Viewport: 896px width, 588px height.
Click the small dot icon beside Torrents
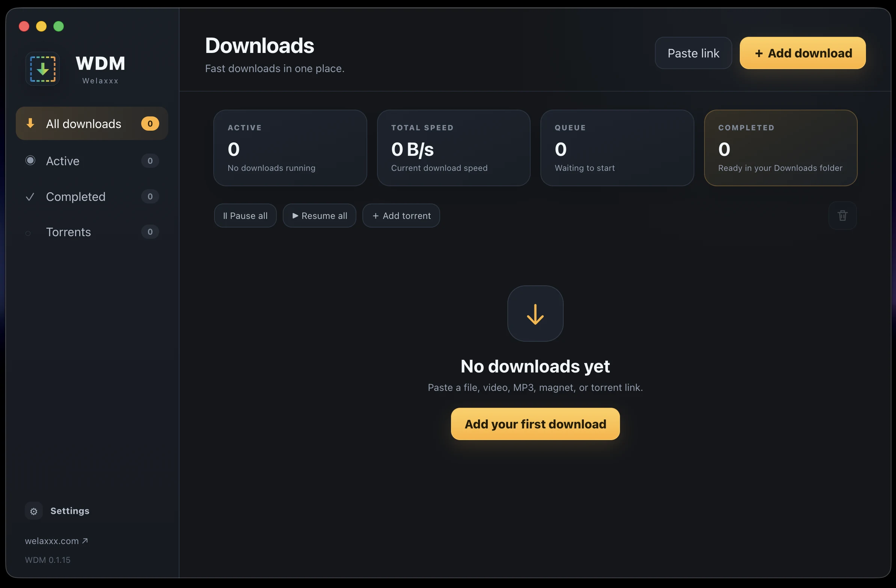pos(28,234)
